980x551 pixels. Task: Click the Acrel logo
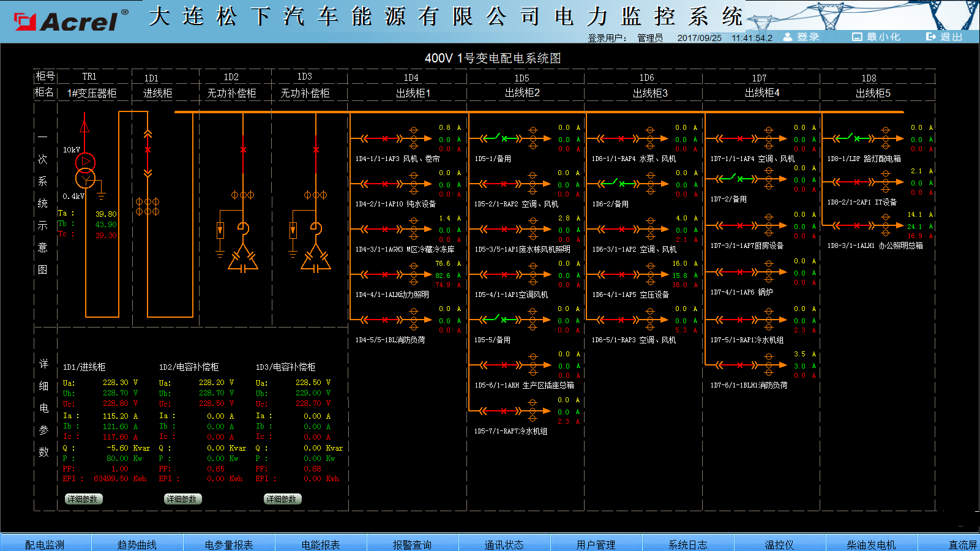72,21
